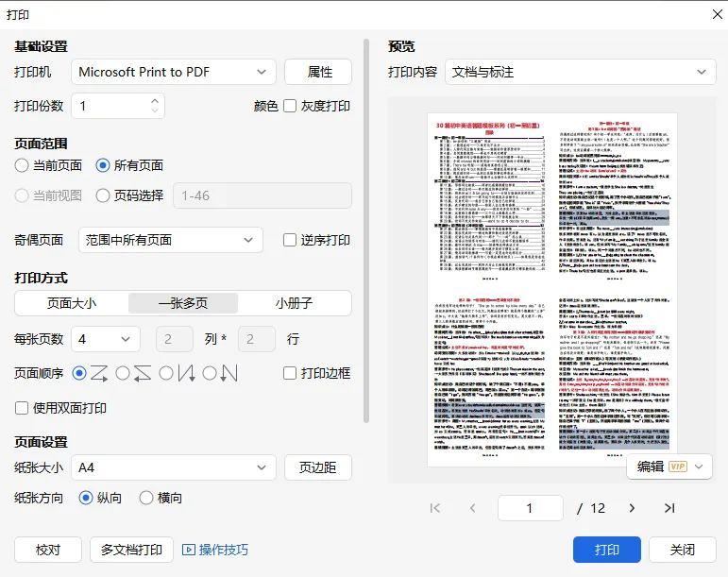Switch to 一张多页 print mode tab
This screenshot has height=577, width=728.
(x=183, y=303)
